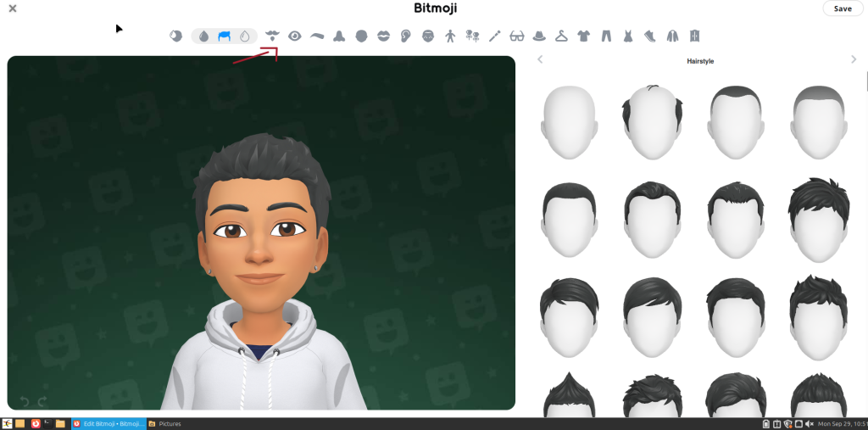Screen dimensions: 868x430
Task: Open the eyebrows category
Action: coord(317,36)
